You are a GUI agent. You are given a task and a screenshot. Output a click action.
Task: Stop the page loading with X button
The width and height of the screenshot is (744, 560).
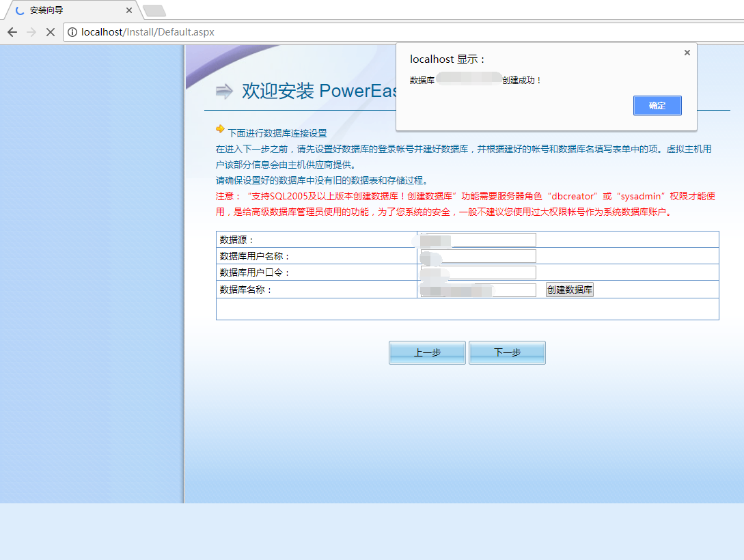pyautogui.click(x=50, y=32)
